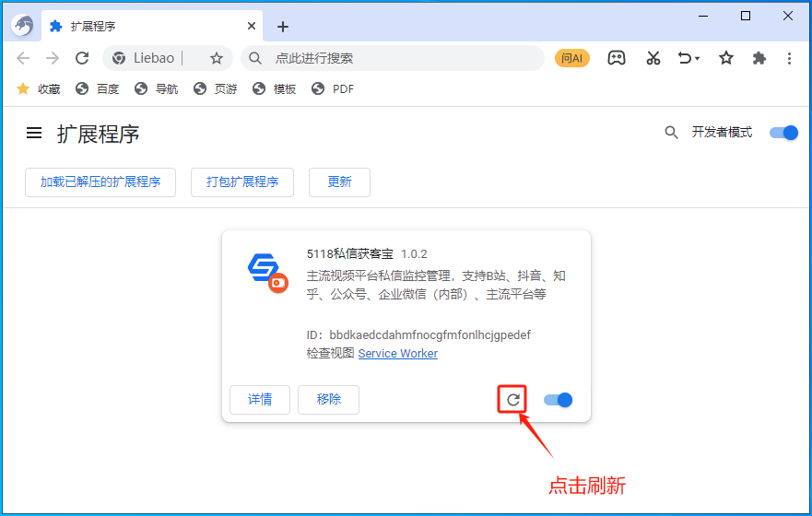This screenshot has width=812, height=516.
Task: Turn off the 5118私信获客宝 extension toggle
Action: pyautogui.click(x=558, y=400)
